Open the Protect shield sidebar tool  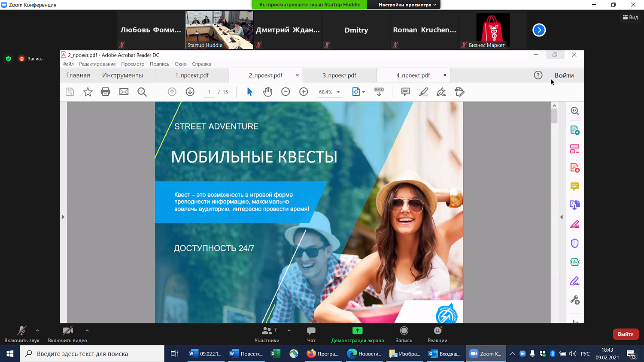[x=575, y=243]
